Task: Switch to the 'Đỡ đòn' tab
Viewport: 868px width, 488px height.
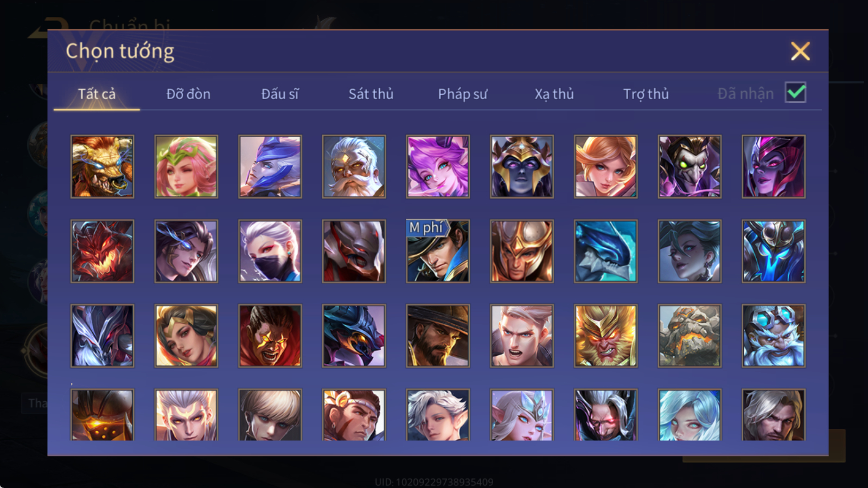Action: (188, 94)
